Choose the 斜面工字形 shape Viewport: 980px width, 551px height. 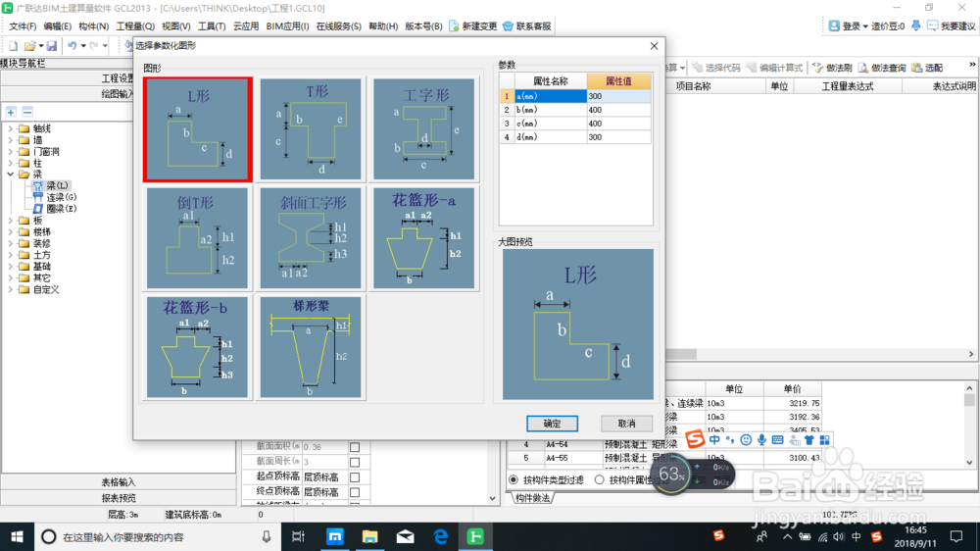pyautogui.click(x=311, y=238)
